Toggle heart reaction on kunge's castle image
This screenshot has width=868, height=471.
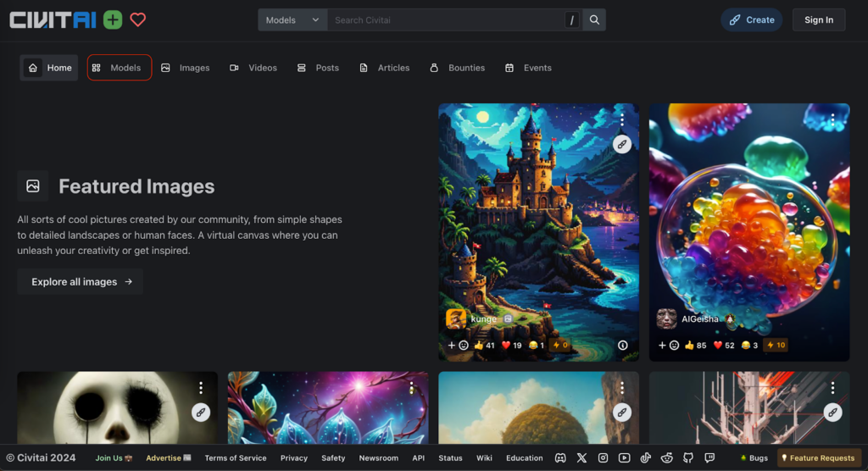(x=511, y=345)
